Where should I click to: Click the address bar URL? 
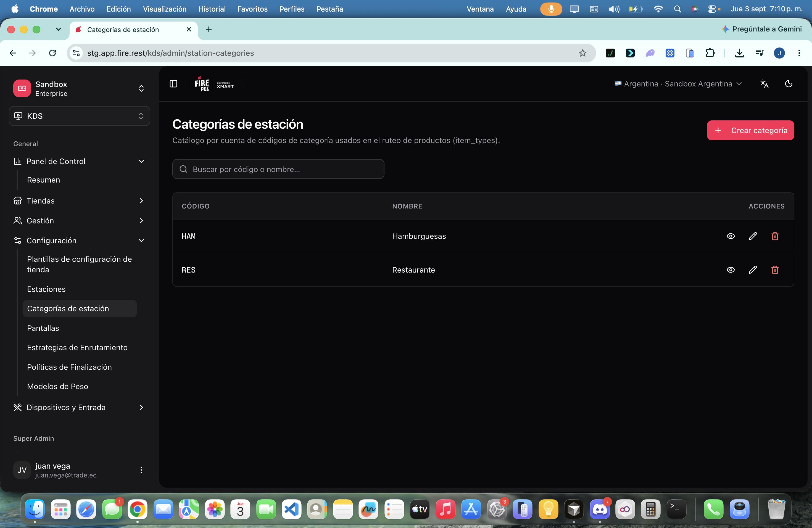coord(170,53)
